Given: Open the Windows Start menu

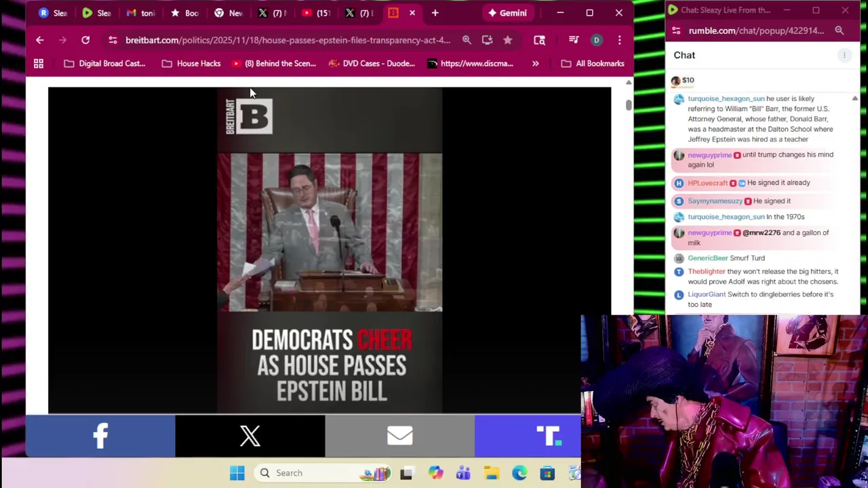Looking at the screenshot, I should pyautogui.click(x=237, y=473).
